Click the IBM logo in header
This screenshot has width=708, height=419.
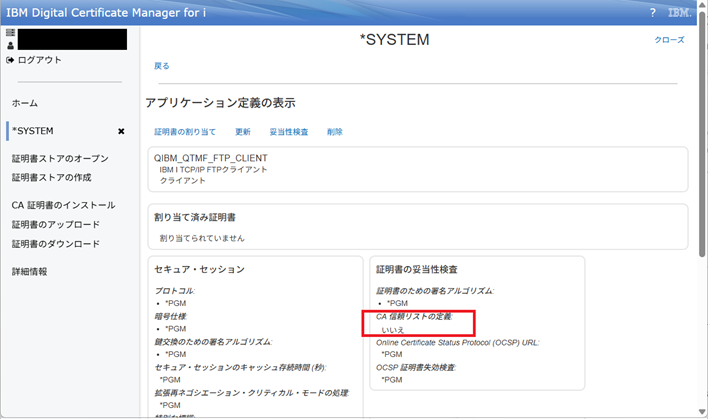pos(681,12)
